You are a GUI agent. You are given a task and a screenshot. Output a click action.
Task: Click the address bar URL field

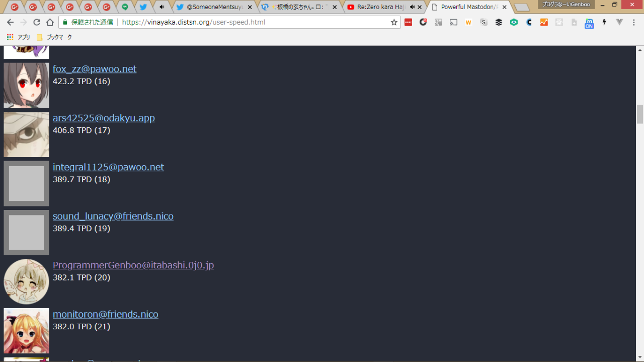click(x=252, y=22)
